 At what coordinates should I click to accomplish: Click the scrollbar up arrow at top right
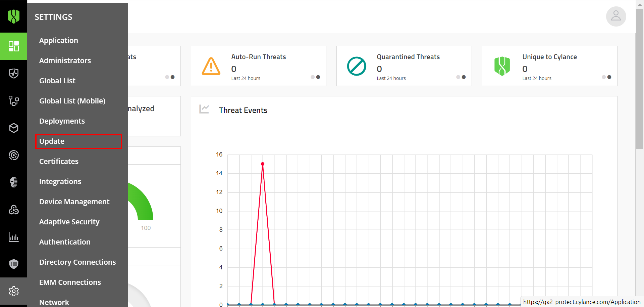[x=640, y=4]
